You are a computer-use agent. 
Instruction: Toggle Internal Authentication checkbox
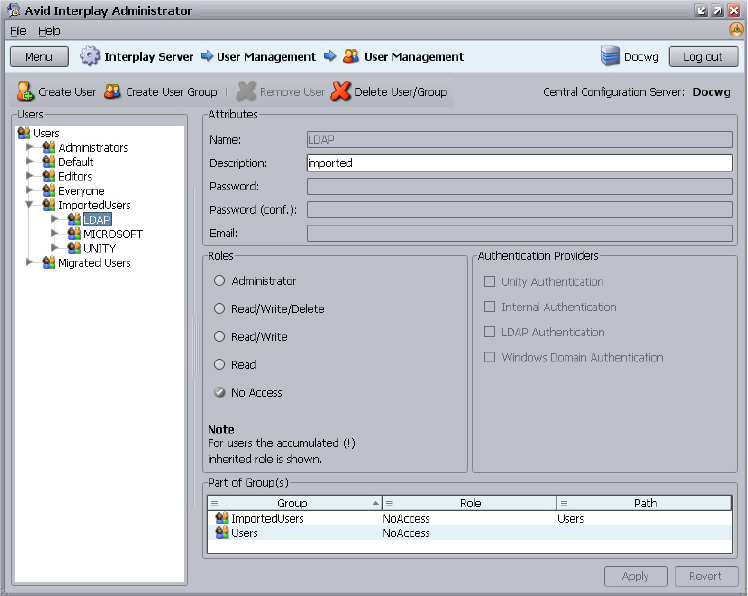point(489,306)
